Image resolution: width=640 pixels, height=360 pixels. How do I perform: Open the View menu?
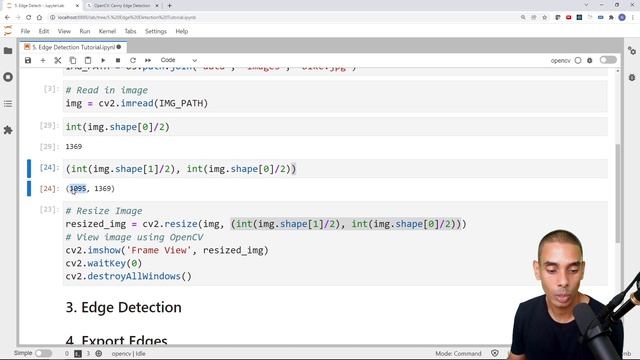64,31
